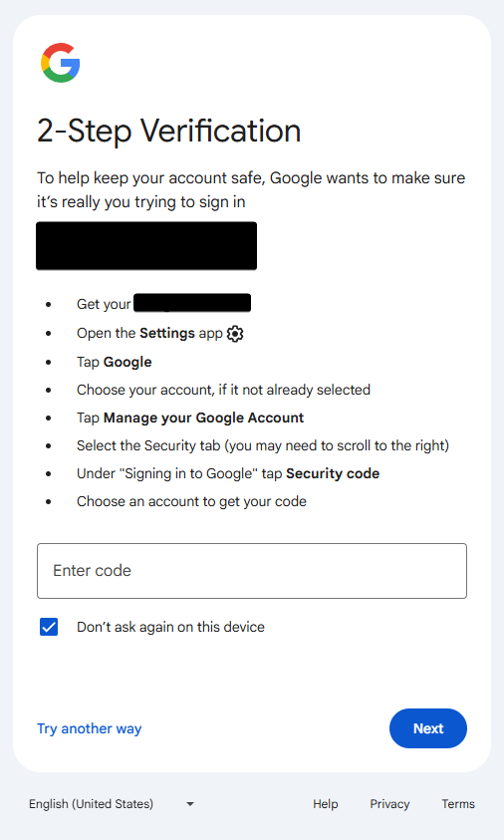This screenshot has width=504, height=840.
Task: Click the redacted account email block
Action: pos(146,246)
